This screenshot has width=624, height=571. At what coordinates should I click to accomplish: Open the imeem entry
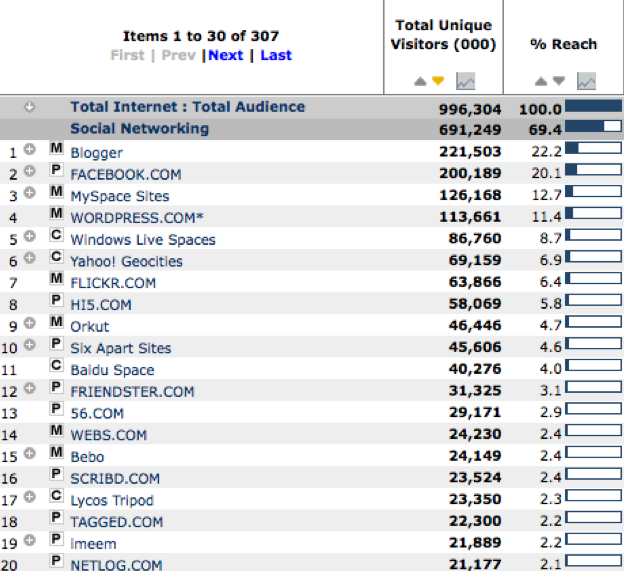(94, 544)
